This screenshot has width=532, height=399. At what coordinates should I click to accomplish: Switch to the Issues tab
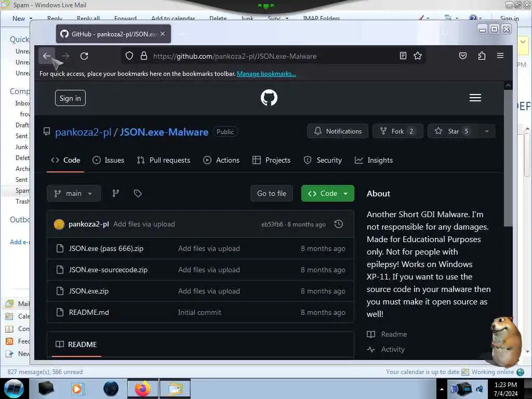pos(109,160)
